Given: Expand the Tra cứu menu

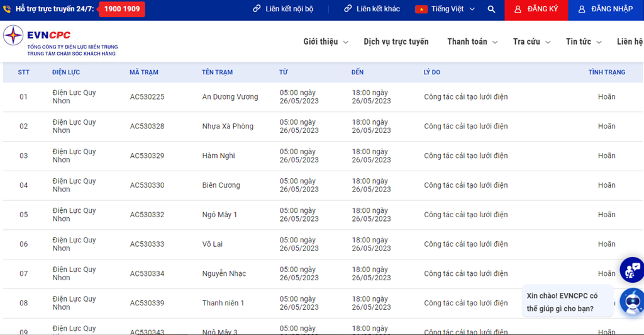Looking at the screenshot, I should pyautogui.click(x=531, y=42).
